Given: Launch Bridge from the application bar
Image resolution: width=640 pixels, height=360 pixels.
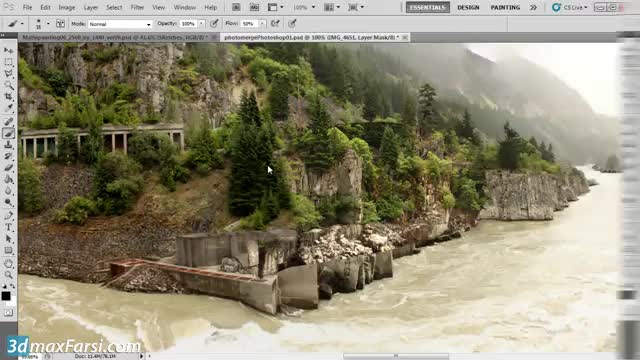Looking at the screenshot, I should point(236,7).
